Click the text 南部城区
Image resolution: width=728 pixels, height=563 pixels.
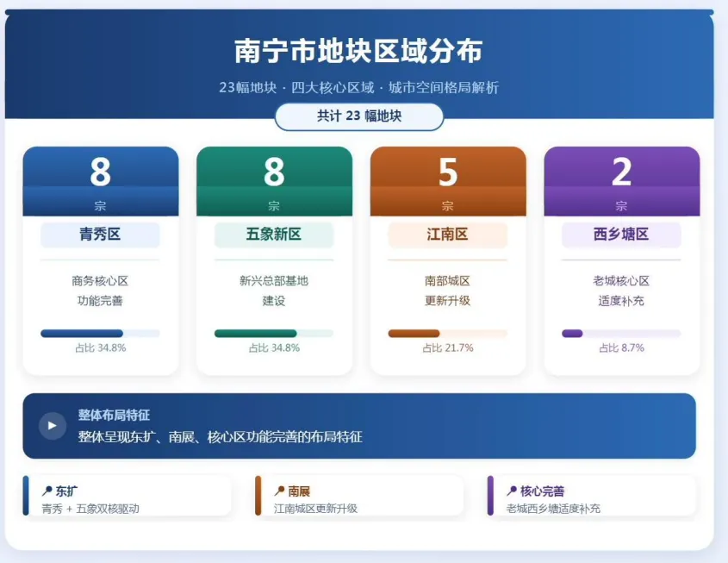(x=448, y=281)
